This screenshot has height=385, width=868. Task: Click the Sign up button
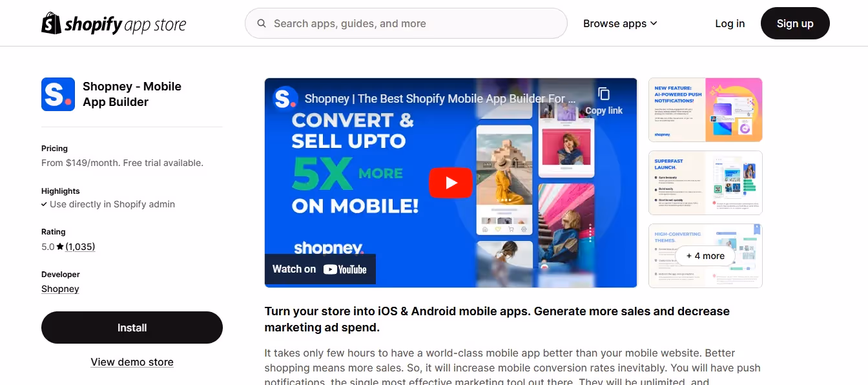(795, 23)
